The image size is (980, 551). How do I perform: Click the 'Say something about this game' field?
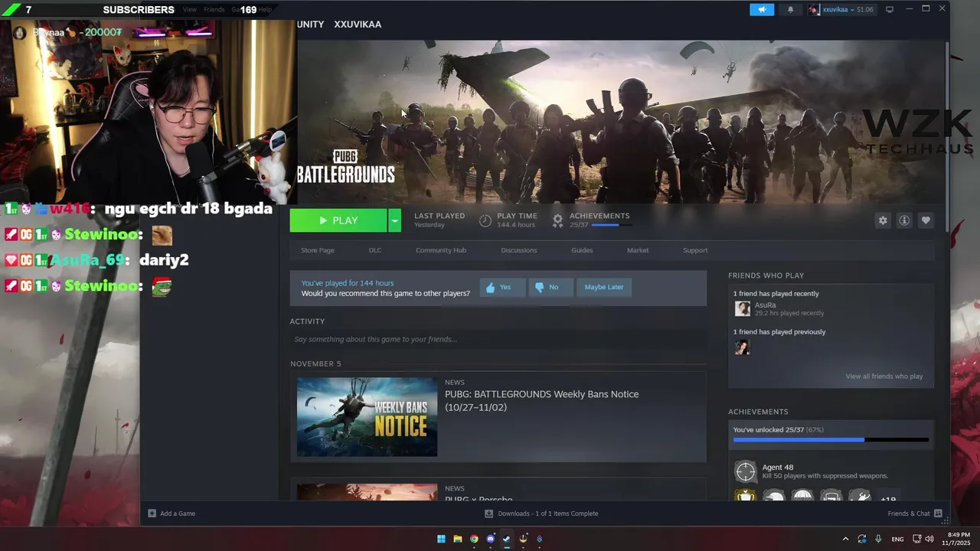[498, 339]
